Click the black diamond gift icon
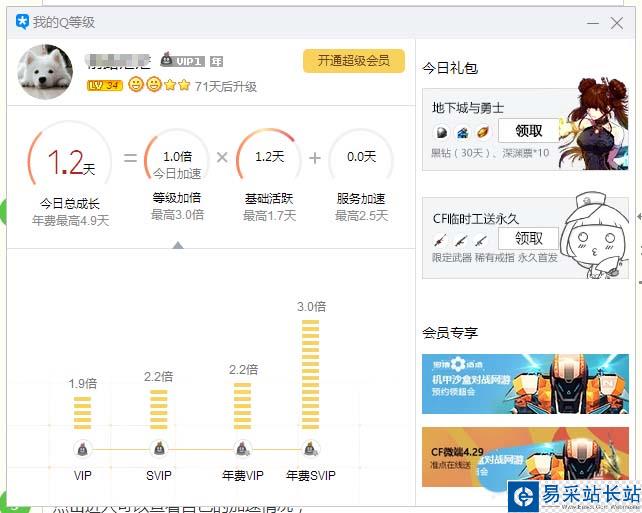Screen dimensions: 642x513 tap(441, 132)
